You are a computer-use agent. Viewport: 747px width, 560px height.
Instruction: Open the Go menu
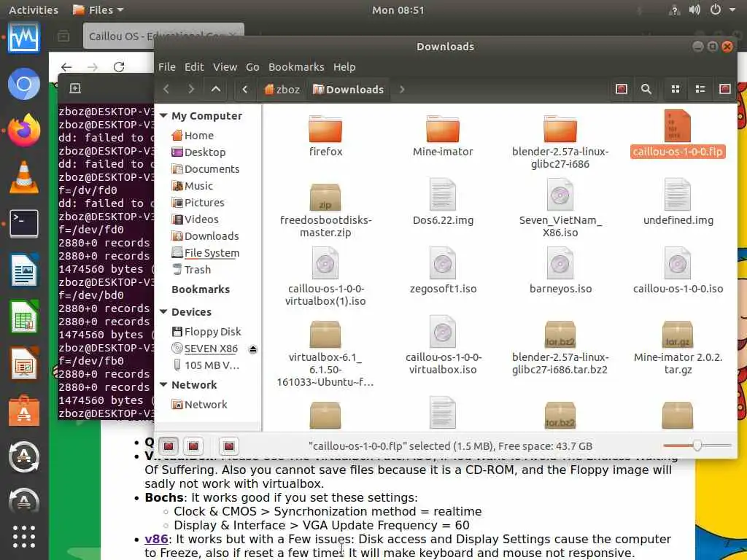click(x=252, y=67)
